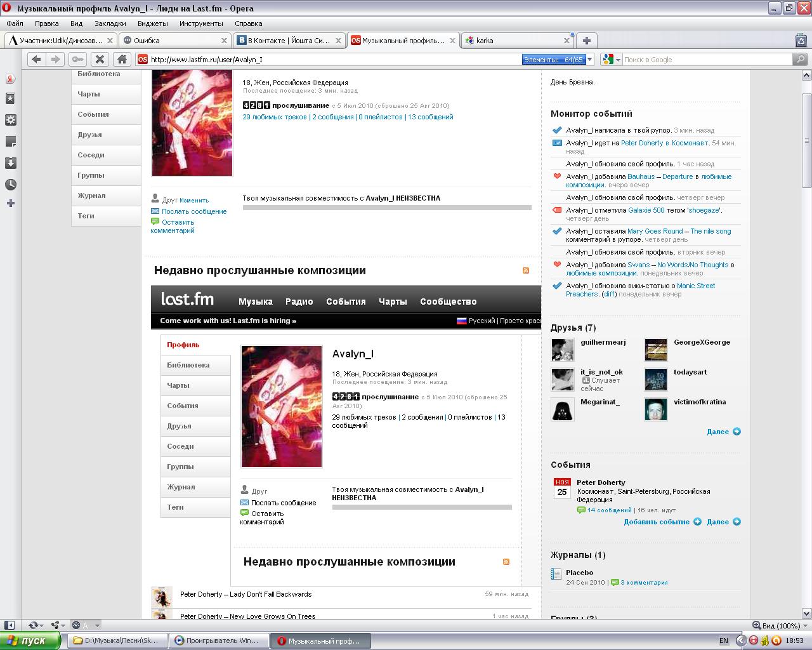812x650 pixels.
Task: Toggle Opera Turbo icon in status bar
Action: tap(76, 625)
